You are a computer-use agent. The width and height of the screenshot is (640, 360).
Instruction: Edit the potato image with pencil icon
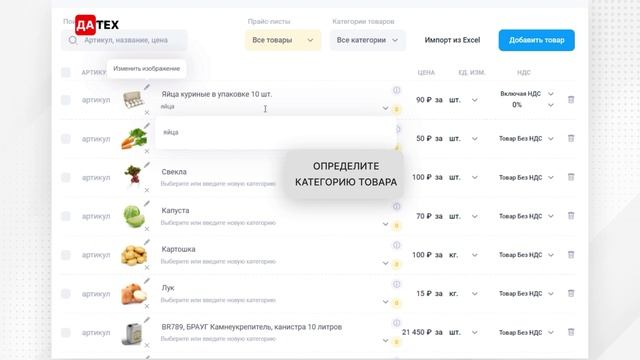147,242
